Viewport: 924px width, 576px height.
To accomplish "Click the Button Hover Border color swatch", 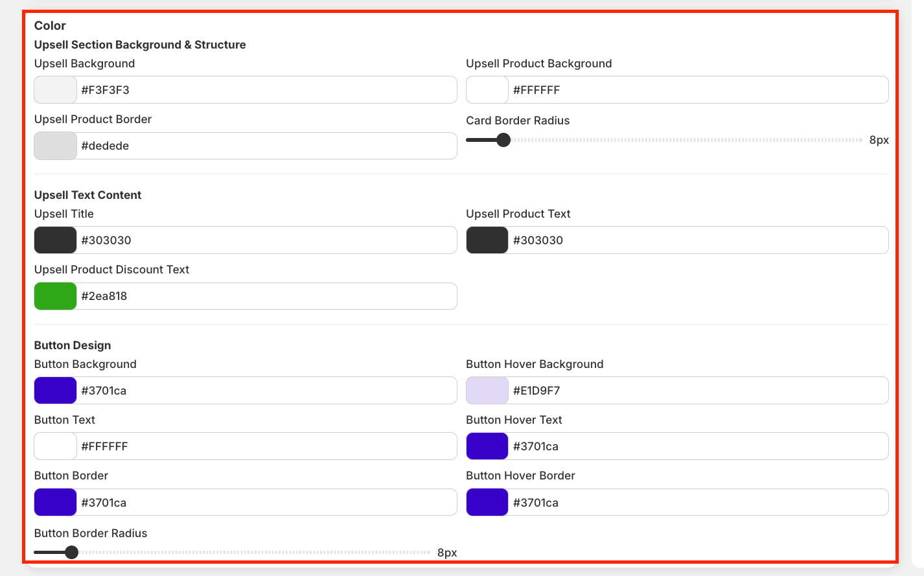I will coord(487,502).
